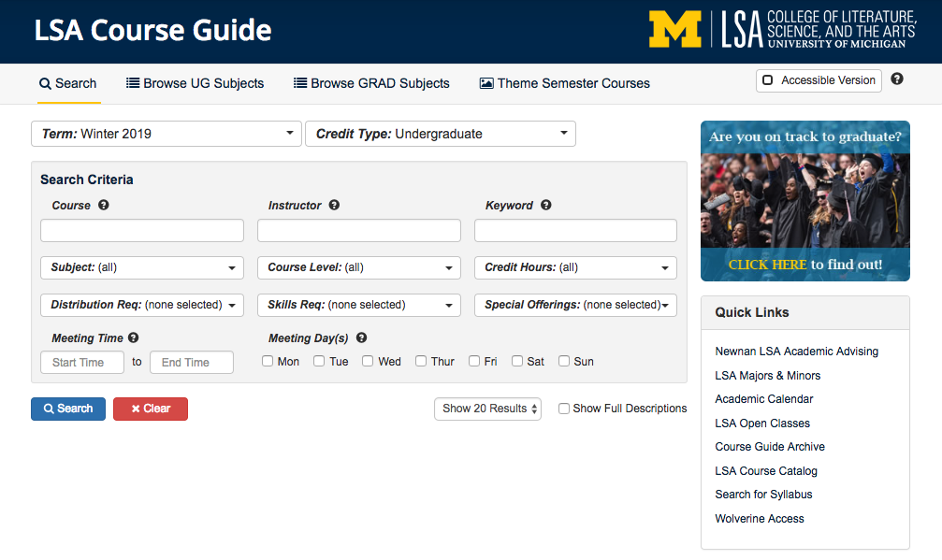Click the University of Michigan M logo
Image resolution: width=942 pixels, height=560 pixels.
[x=674, y=30]
